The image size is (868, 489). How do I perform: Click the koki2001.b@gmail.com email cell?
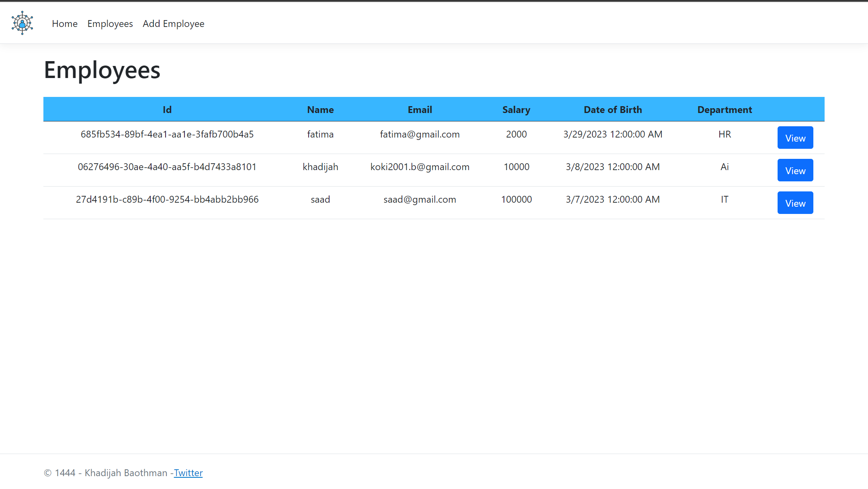coord(420,167)
